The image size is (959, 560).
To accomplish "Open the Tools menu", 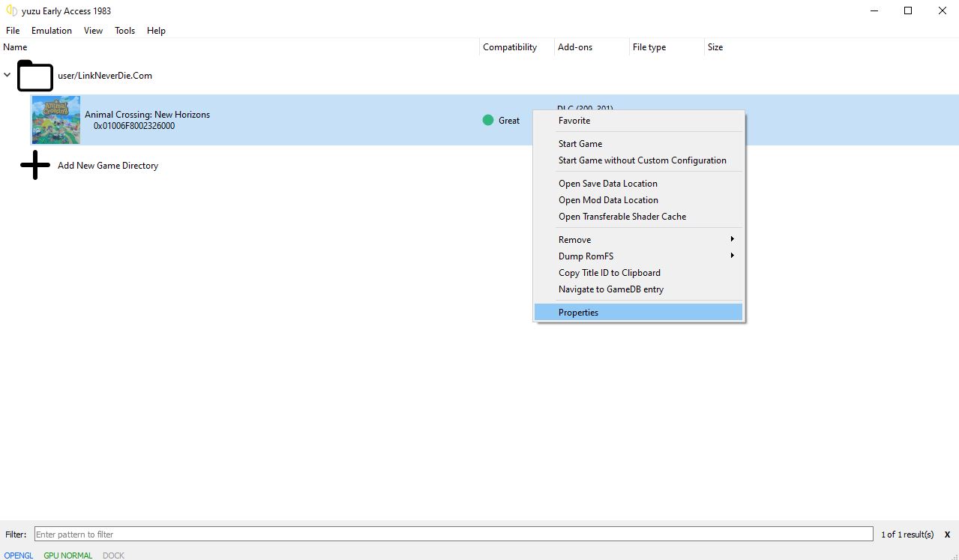I will click(x=125, y=31).
